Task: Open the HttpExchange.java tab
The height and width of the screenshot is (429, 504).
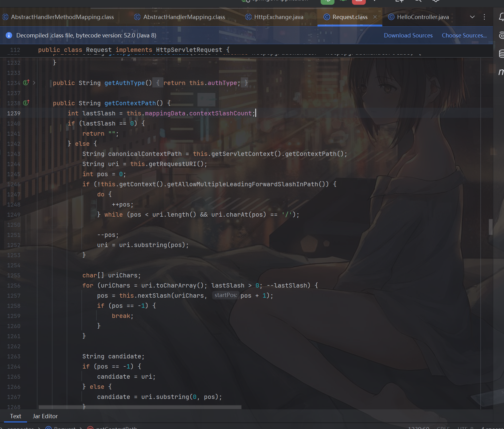Action: point(278,17)
